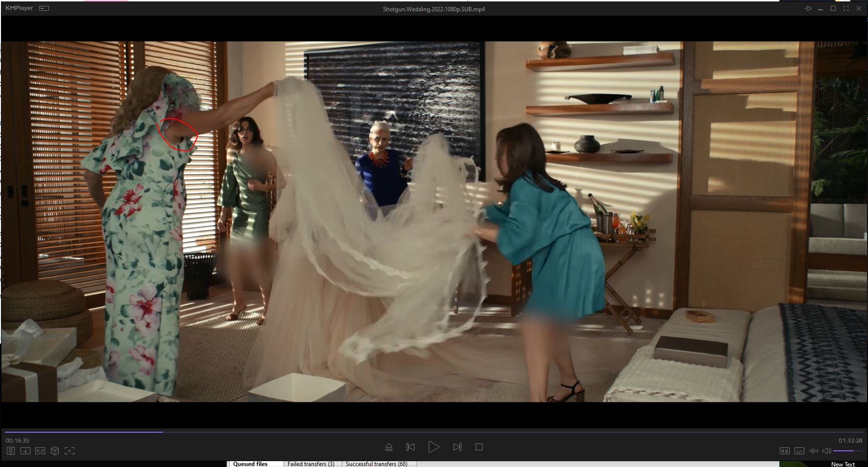Open the KMPlayer main menu logo
This screenshot has width=868, height=467.
click(x=19, y=8)
